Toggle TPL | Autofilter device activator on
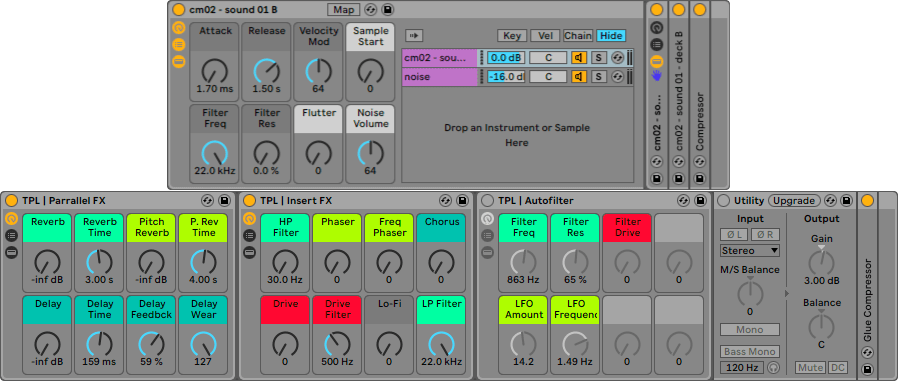Viewport: 898px width, 381px height. click(x=487, y=201)
